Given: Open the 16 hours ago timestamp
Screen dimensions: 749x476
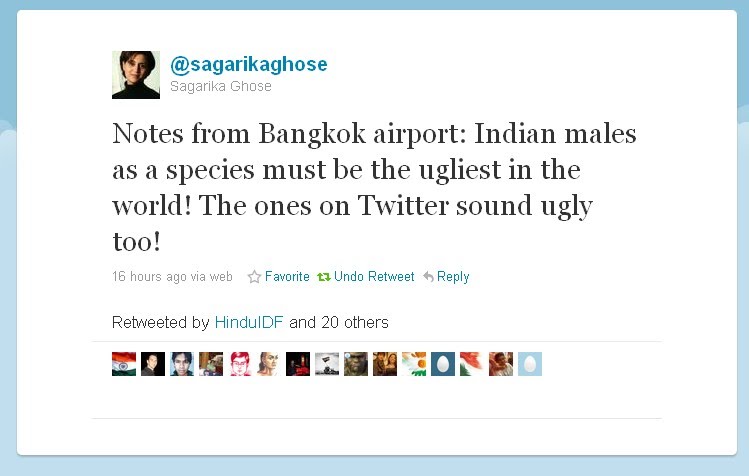Looking at the screenshot, I should 149,277.
